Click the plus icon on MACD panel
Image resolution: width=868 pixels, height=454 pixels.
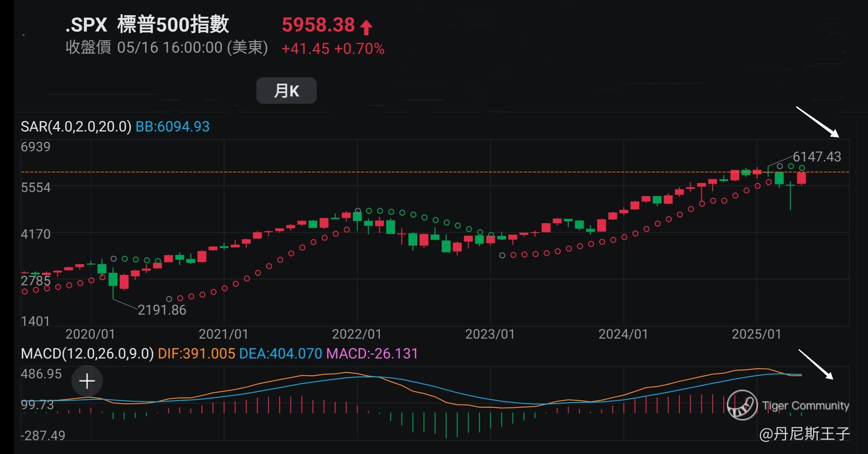point(87,381)
